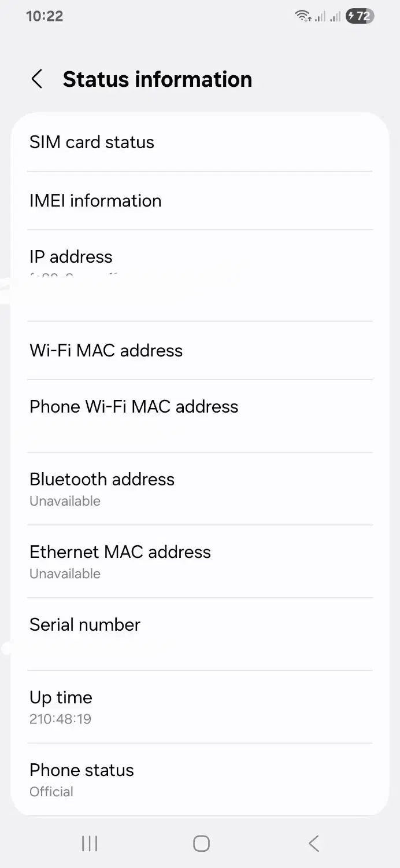This screenshot has width=400, height=868.
Task: Tap the Ethernet MAC address row
Action: [x=199, y=561]
